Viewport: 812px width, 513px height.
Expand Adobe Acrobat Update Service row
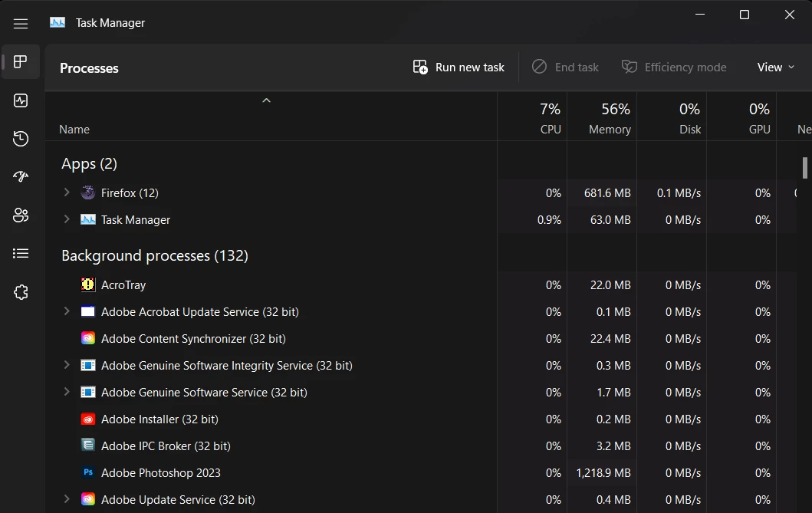point(66,311)
